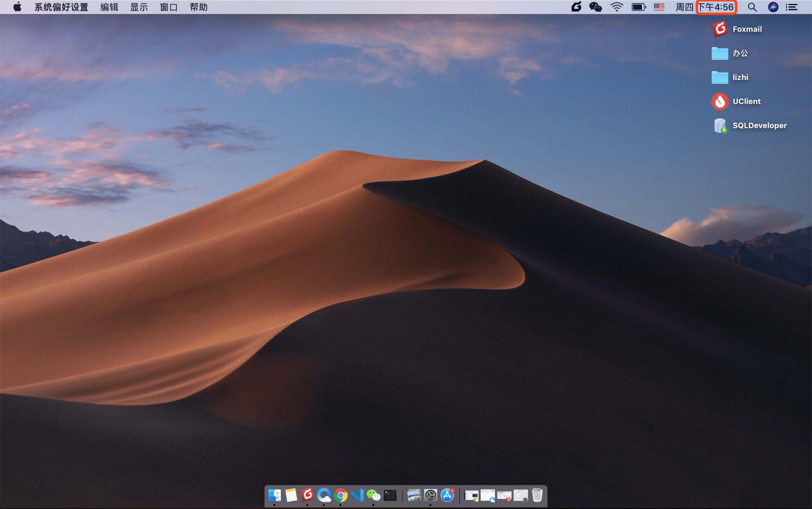Viewport: 812px width, 509px height.
Task: Click the 周四 下午4:56 clock
Action: pyautogui.click(x=705, y=7)
